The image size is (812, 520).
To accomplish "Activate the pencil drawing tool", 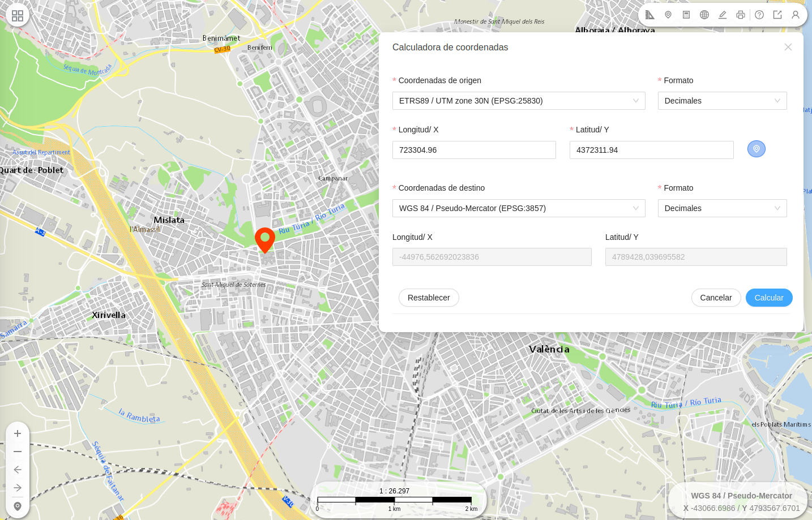I will pyautogui.click(x=723, y=15).
